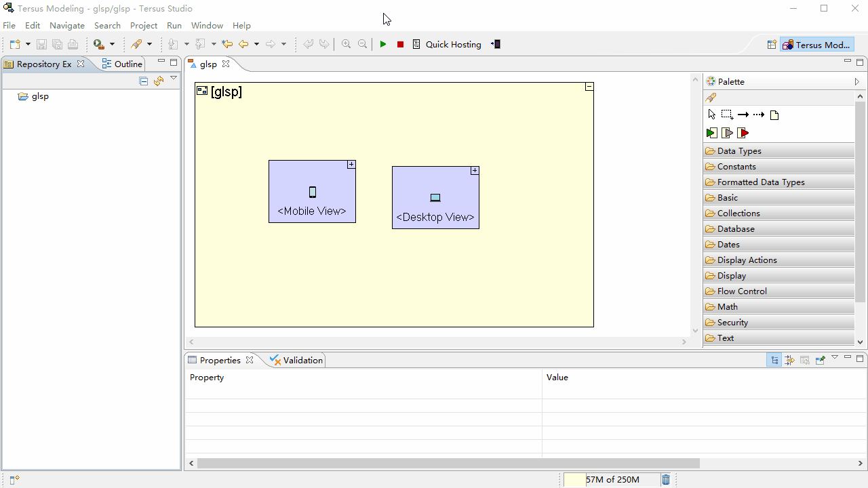
Task: Open the Edit menu
Action: 33,25
